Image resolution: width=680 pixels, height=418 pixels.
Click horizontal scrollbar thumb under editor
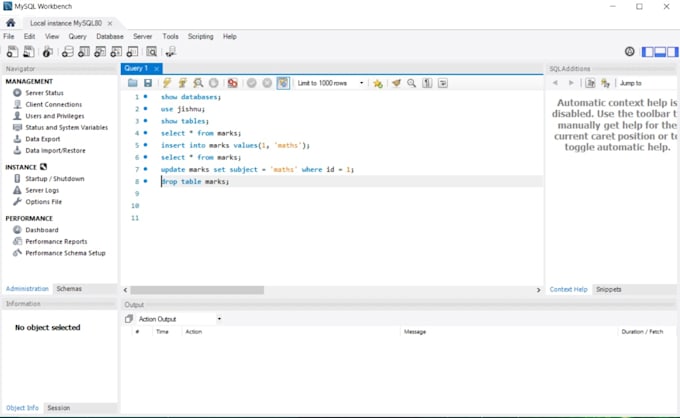pyautogui.click(x=197, y=290)
